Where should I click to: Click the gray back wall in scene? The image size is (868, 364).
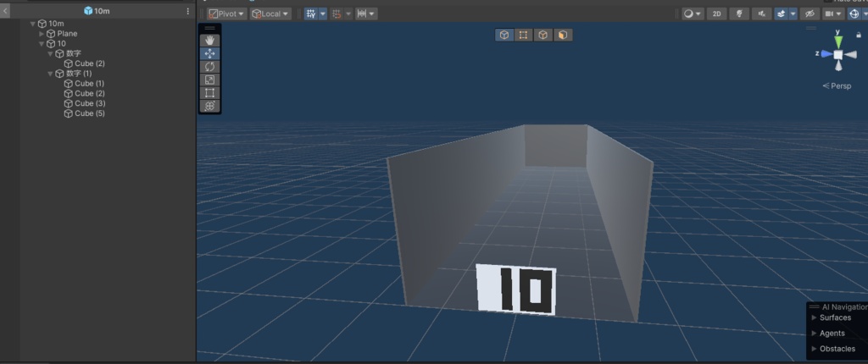point(556,146)
